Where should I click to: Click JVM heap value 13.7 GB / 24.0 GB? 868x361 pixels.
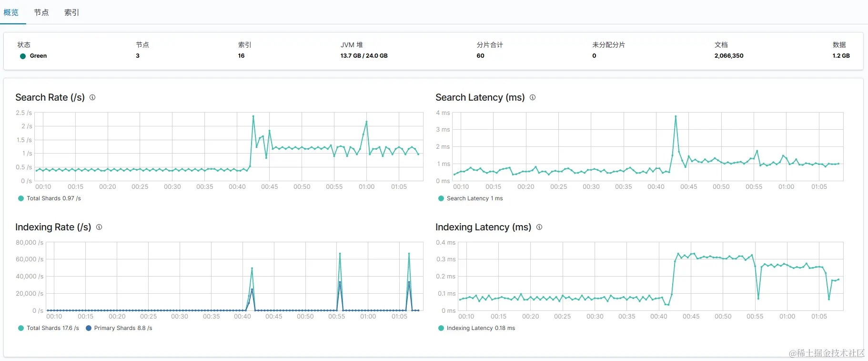click(x=364, y=56)
